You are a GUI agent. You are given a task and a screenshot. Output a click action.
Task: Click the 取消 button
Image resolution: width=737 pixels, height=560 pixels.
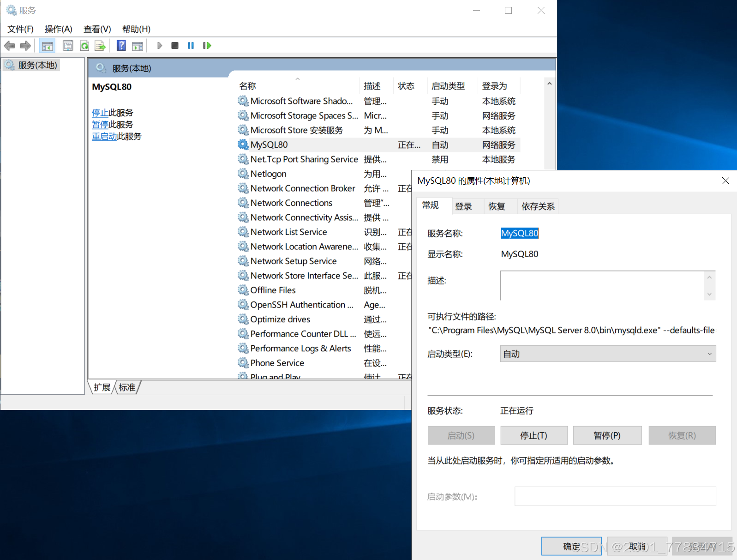[637, 546]
